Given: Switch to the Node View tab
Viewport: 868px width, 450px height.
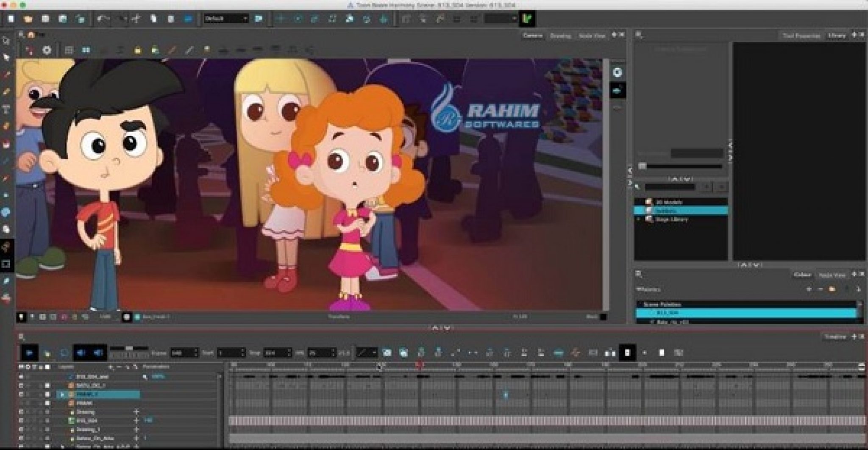Looking at the screenshot, I should [x=592, y=36].
